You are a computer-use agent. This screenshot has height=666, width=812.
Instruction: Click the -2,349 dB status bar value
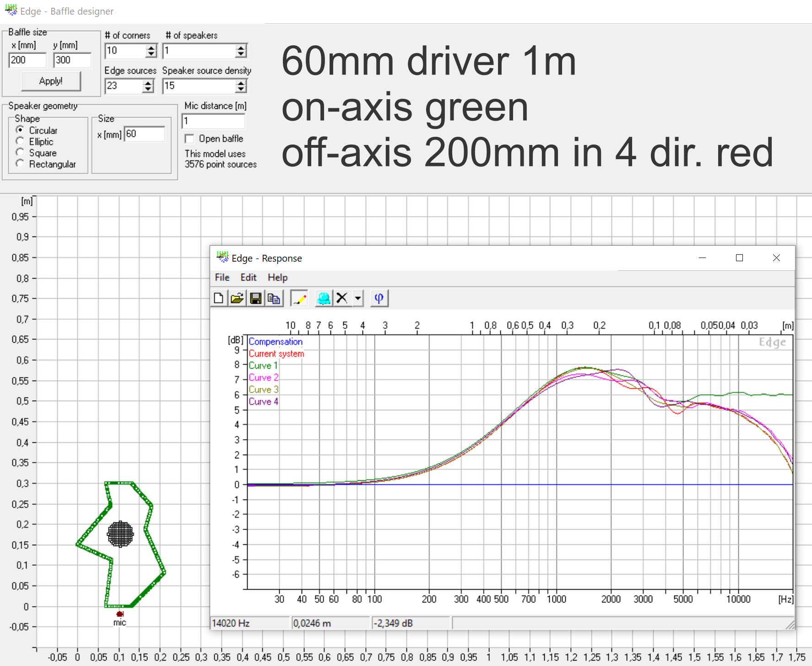tap(411, 623)
